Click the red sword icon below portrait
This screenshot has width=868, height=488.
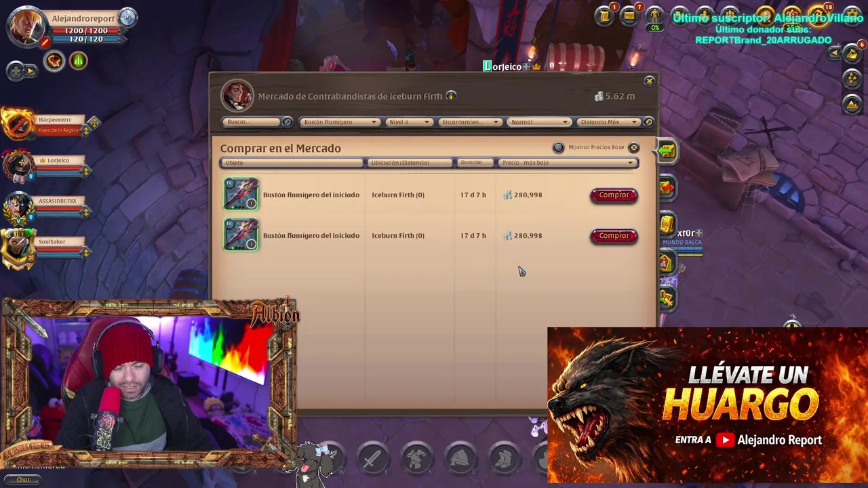click(x=45, y=43)
